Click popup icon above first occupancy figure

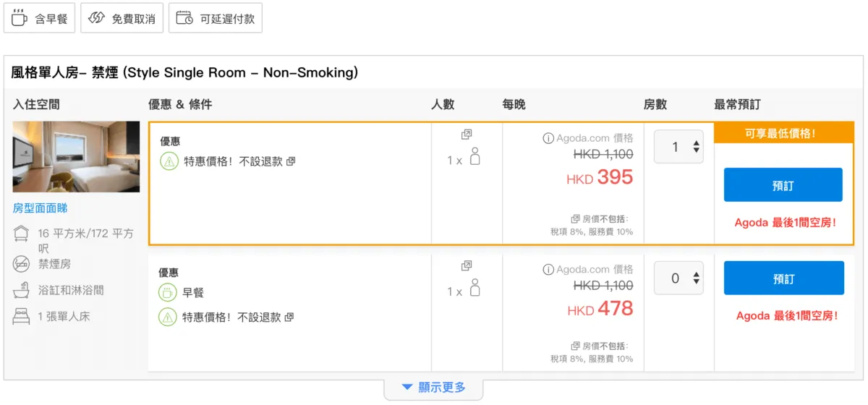[467, 135]
